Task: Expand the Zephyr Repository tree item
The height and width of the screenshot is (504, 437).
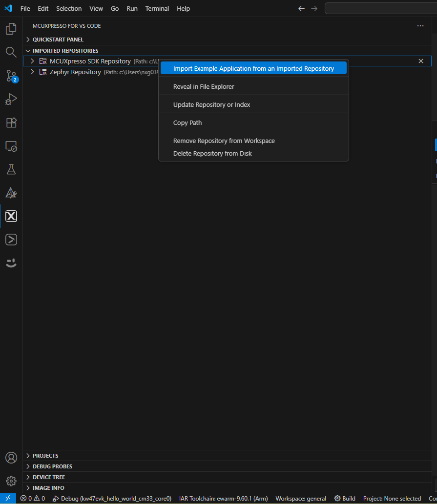Action: coord(32,72)
